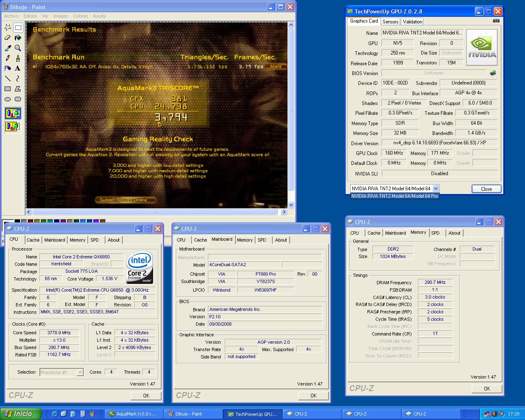Click the NVIDIA logo in GPU-Z
This screenshot has width=525, height=420.
tap(482, 47)
